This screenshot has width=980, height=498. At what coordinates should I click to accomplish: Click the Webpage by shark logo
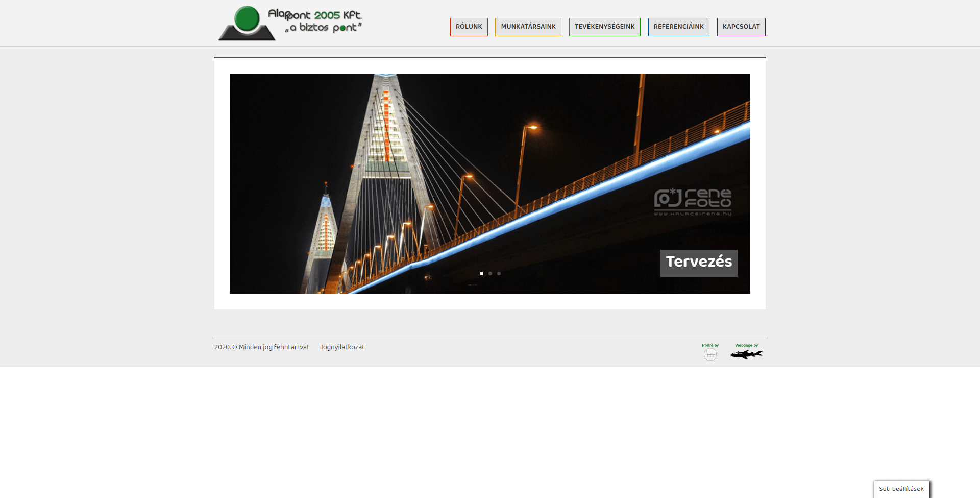pyautogui.click(x=746, y=351)
